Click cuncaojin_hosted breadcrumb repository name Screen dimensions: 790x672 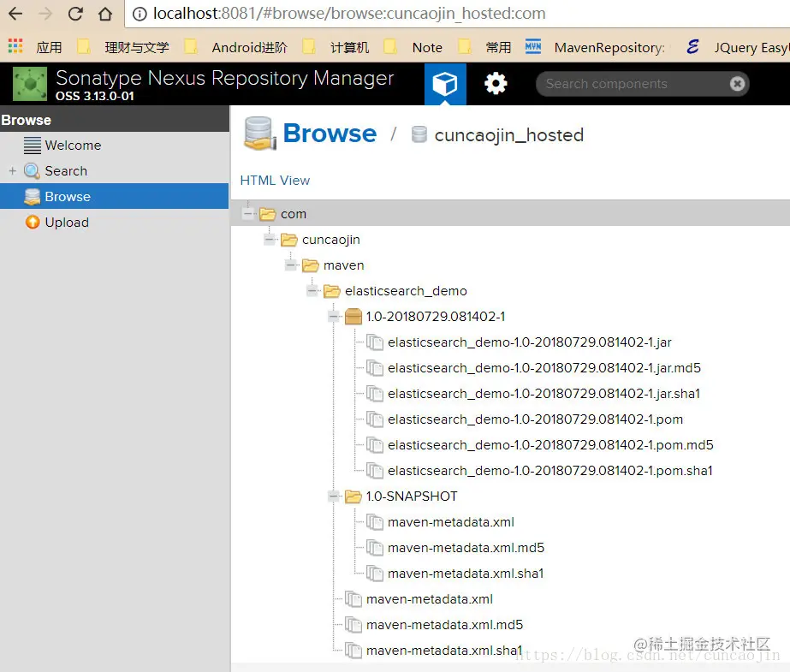[x=509, y=135]
